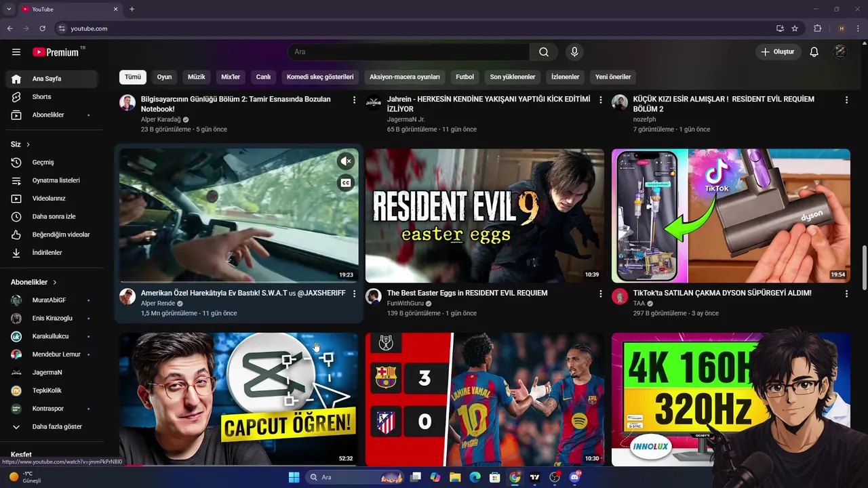Select the Mix'ler filter chip

pos(231,77)
